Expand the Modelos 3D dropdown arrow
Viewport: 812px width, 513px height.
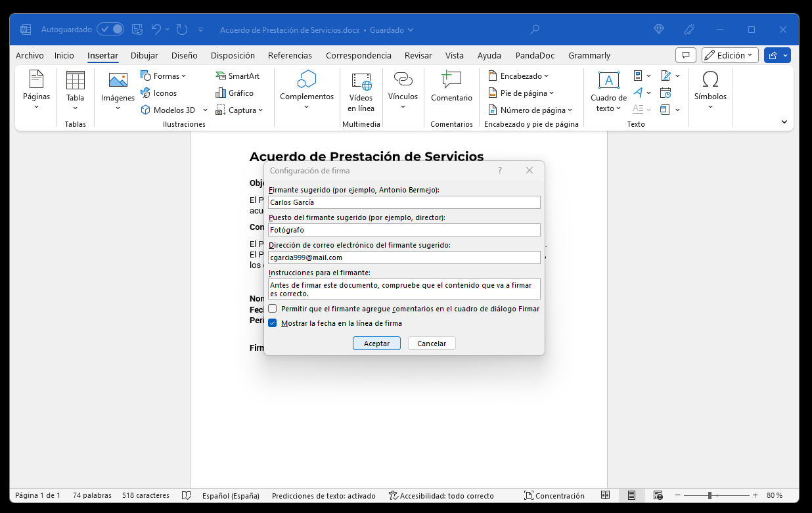coord(205,110)
